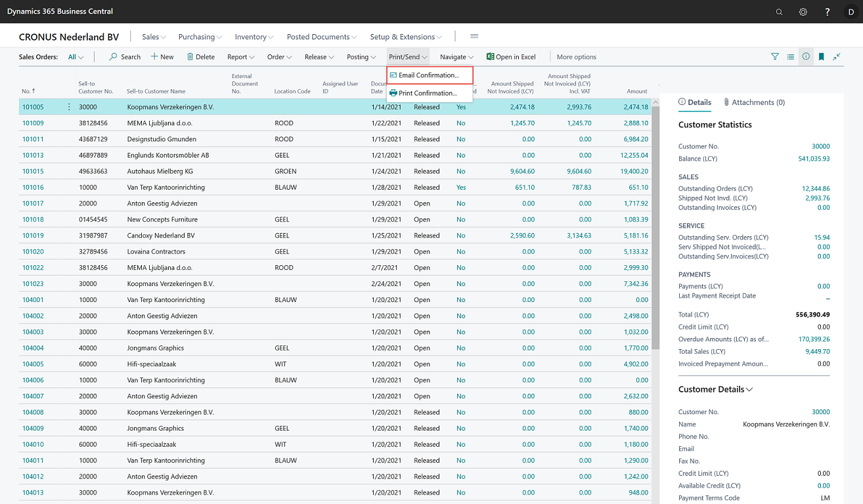Toggle the FactBox information pane icon
Screen dimensions: 863x504
[x=806, y=57]
